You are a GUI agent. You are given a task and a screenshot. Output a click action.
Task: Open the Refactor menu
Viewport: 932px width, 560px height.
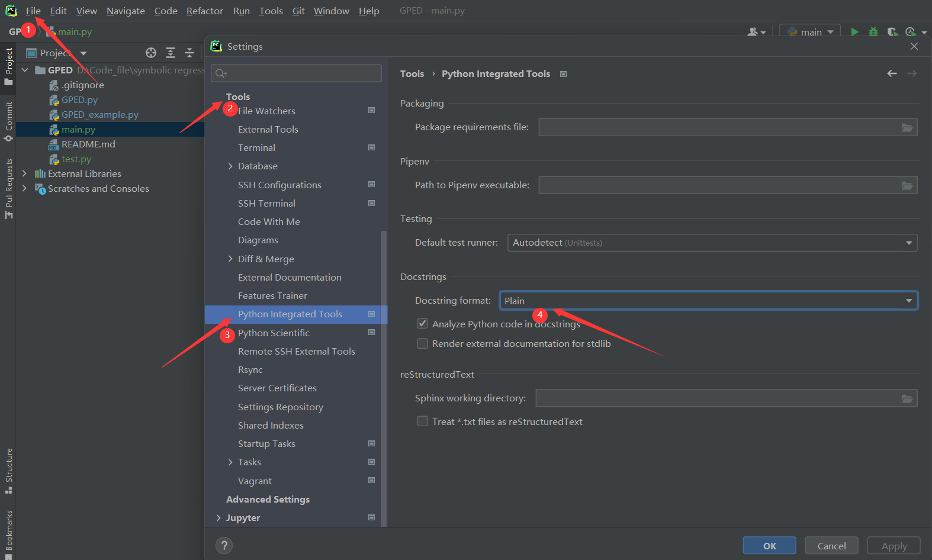coord(204,11)
